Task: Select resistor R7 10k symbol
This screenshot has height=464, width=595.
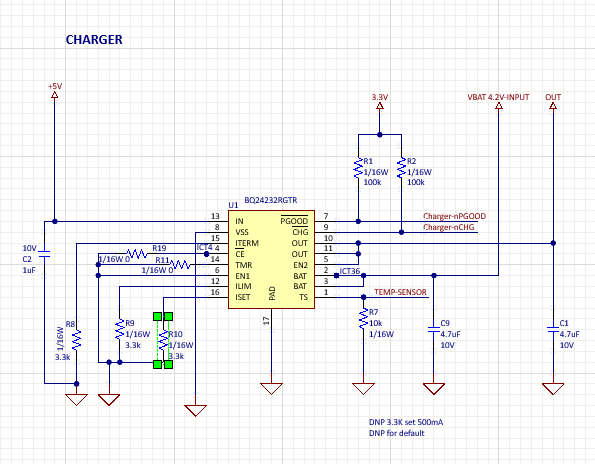Action: pos(364,319)
